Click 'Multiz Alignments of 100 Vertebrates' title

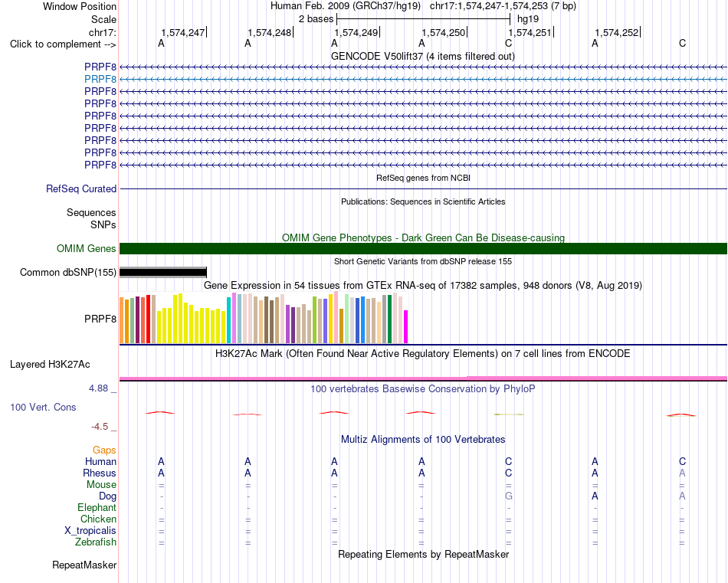[423, 439]
